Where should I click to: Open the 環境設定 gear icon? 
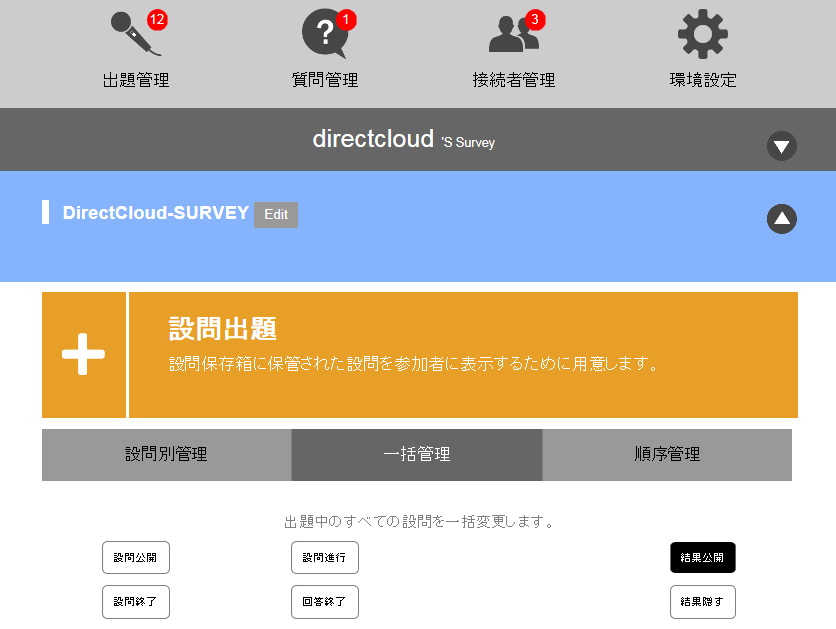(703, 34)
